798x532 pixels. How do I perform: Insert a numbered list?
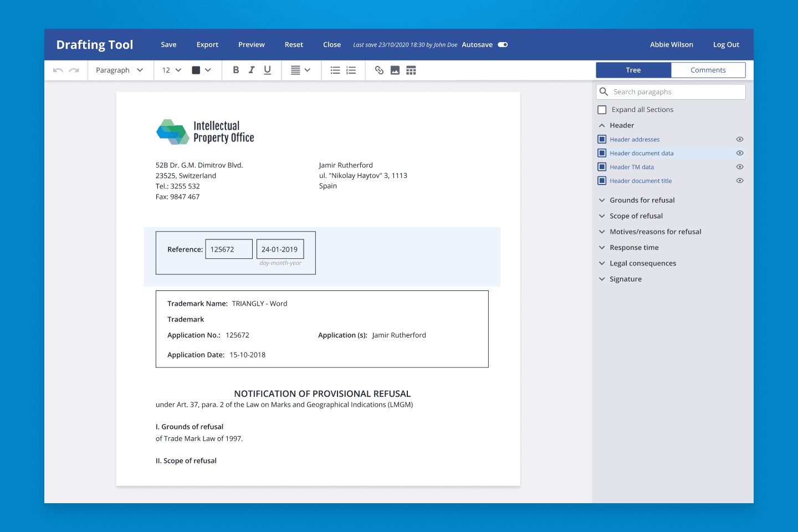[351, 70]
